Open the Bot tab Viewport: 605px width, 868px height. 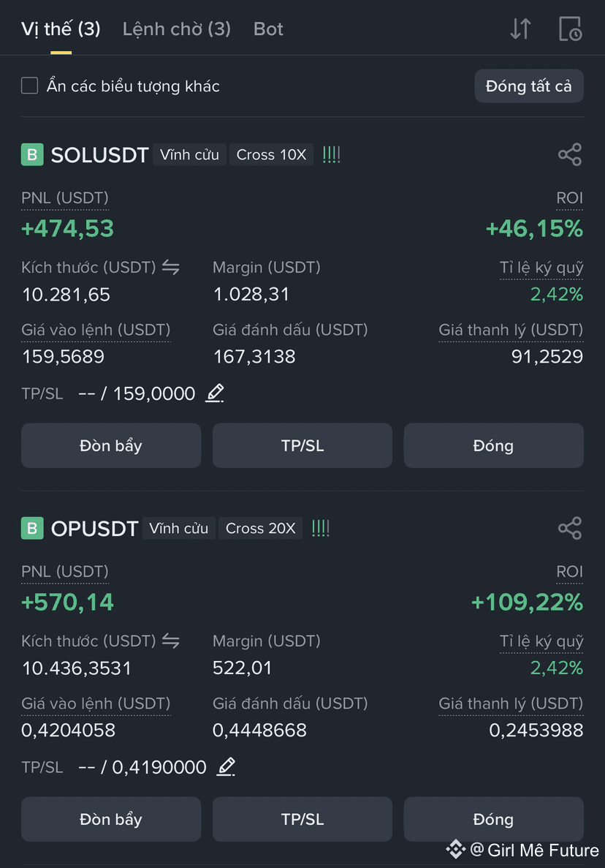coord(268,29)
